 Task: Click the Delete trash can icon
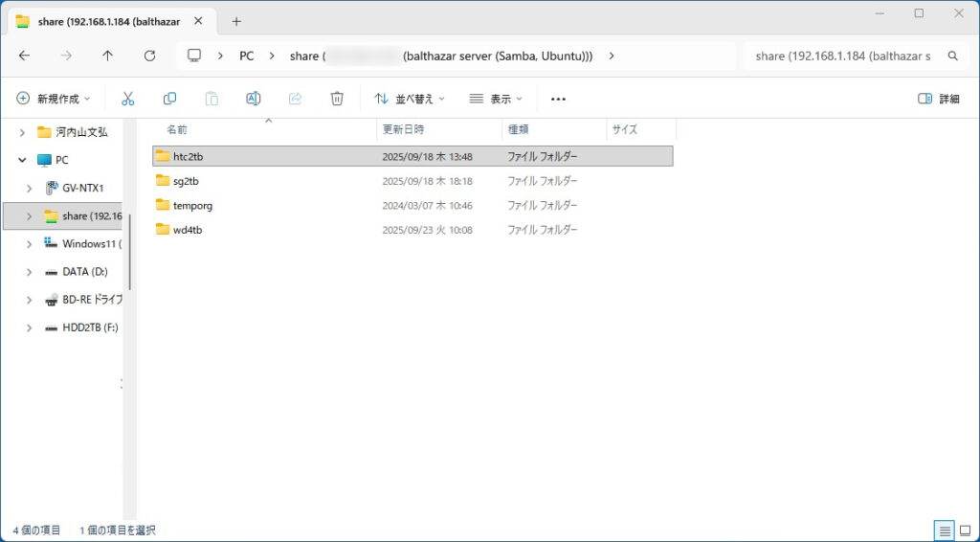pos(337,99)
